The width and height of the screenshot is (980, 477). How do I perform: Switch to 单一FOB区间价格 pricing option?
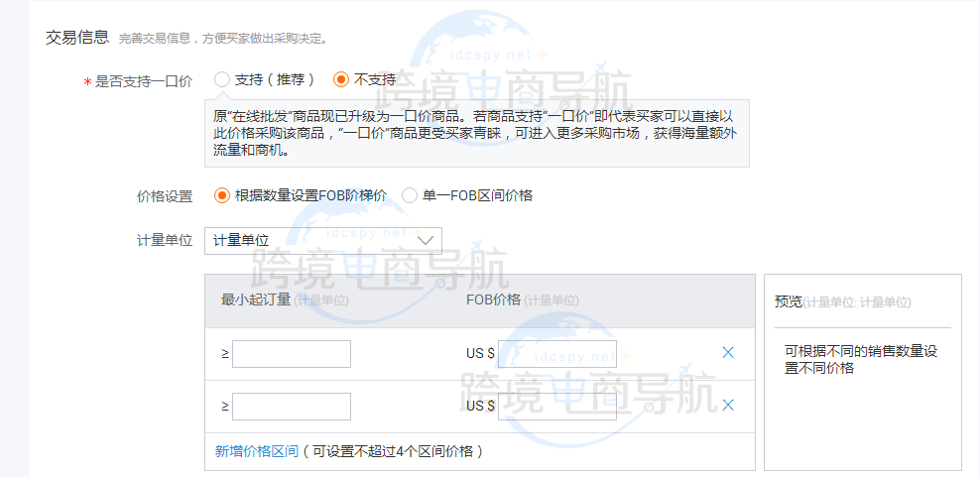click(x=410, y=195)
